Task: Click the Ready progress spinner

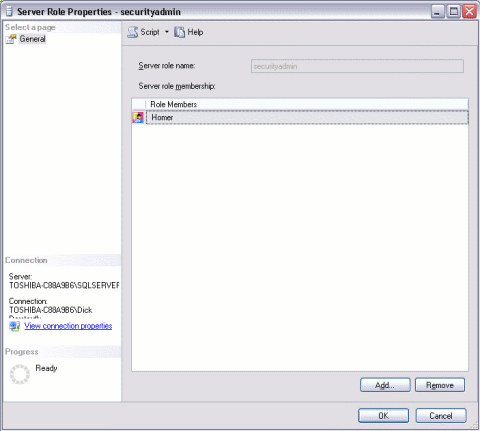Action: [x=20, y=374]
